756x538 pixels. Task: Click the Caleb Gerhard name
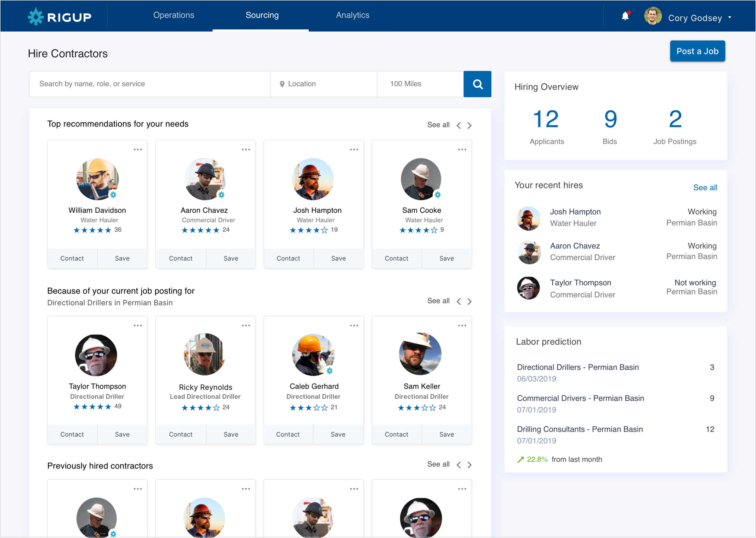point(314,386)
